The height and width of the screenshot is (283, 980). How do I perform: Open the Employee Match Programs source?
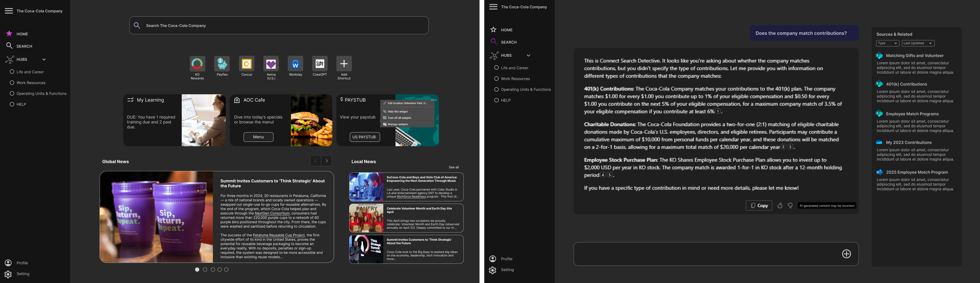[x=912, y=114]
